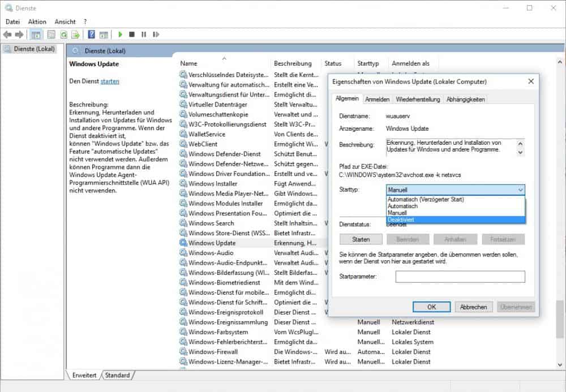This screenshot has height=392, width=566.
Task: Select Windows-Ereignissammlung service name
Action: [228, 322]
